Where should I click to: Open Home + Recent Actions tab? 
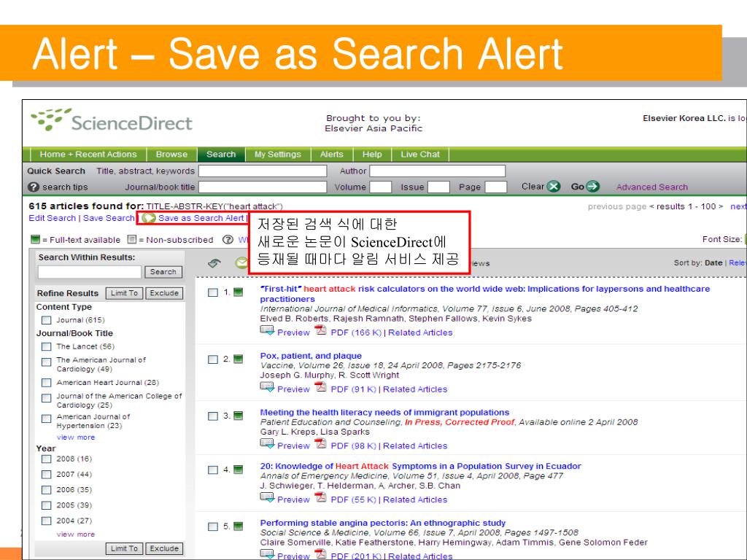click(88, 155)
